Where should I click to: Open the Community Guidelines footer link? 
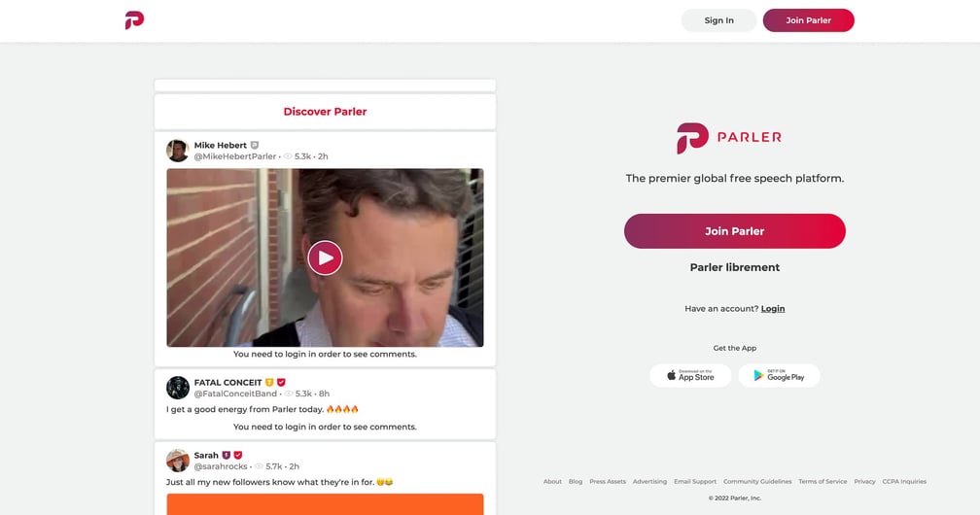pos(756,482)
